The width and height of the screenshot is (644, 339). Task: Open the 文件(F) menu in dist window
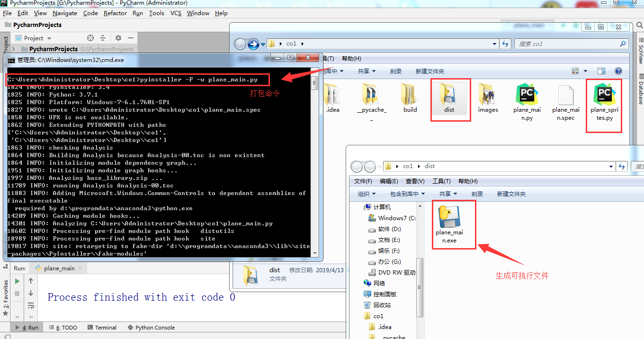click(x=363, y=181)
